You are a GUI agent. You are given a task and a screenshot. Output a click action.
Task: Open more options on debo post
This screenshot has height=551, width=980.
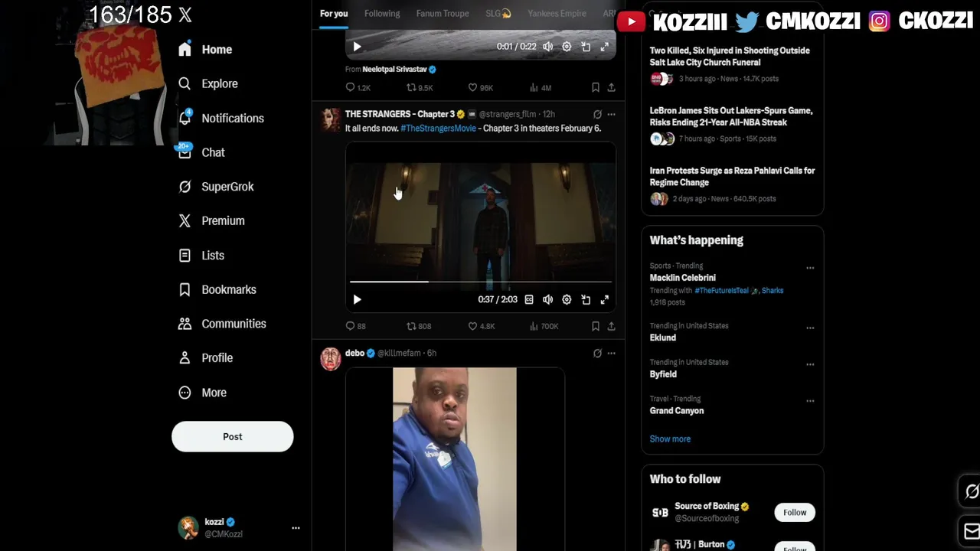[x=611, y=354]
